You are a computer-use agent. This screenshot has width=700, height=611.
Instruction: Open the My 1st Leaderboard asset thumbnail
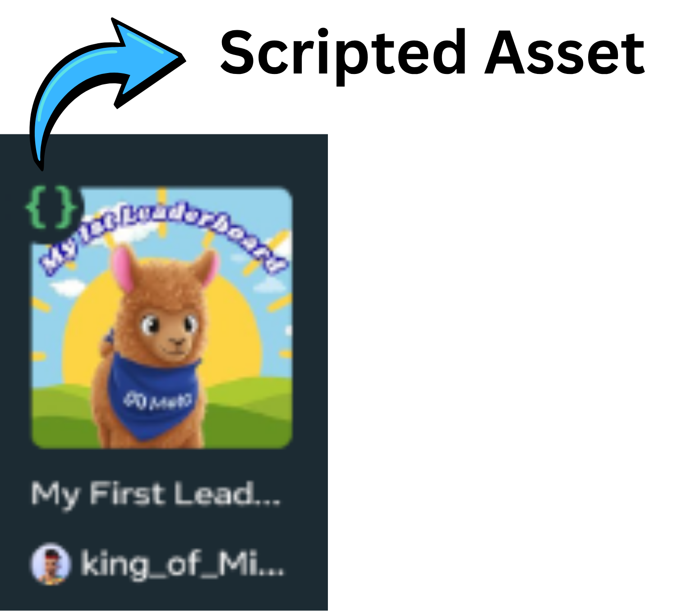coord(161,318)
